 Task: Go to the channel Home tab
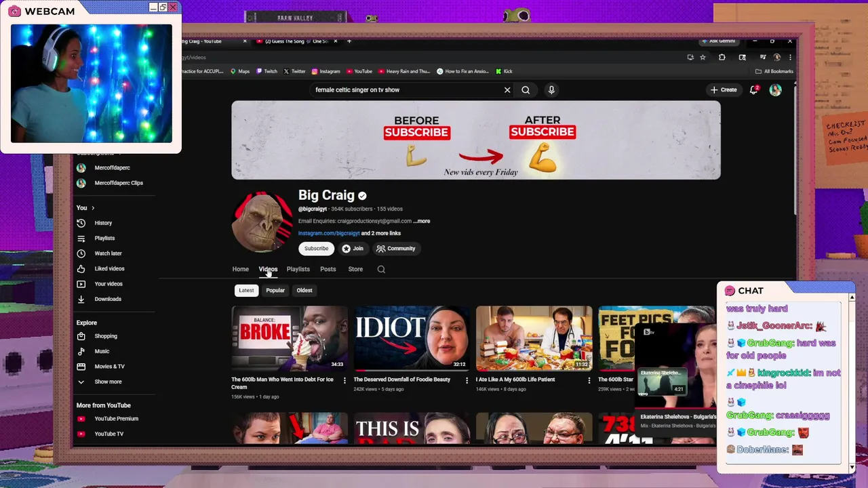point(240,269)
